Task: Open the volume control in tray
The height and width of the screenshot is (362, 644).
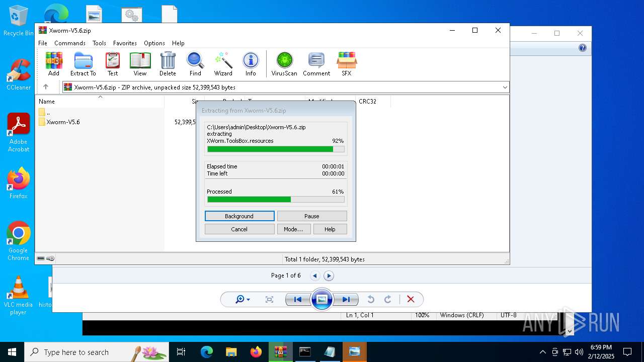Action: click(579, 352)
